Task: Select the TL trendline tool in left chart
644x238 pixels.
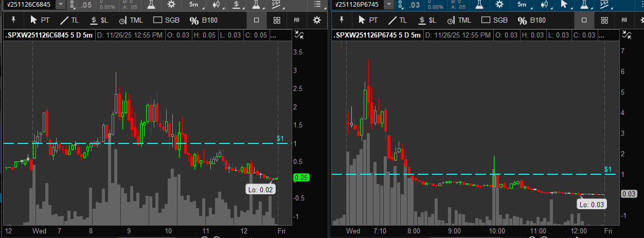Action: coord(69,20)
